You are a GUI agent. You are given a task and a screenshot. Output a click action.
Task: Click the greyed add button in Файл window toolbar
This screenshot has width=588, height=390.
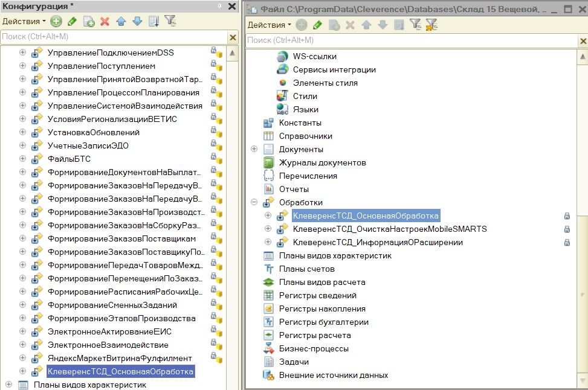tap(302, 25)
